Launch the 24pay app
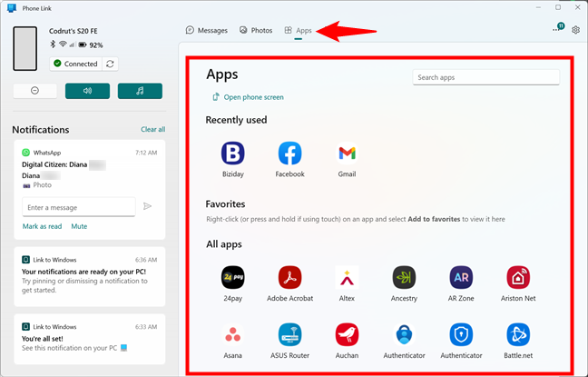Viewport: 588px width, 377px height. (232, 277)
